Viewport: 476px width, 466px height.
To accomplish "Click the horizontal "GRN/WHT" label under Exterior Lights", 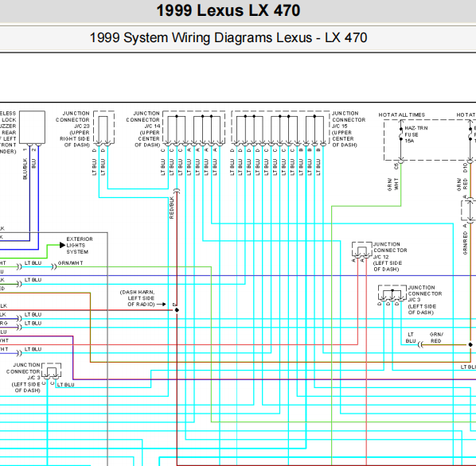I will (x=70, y=263).
